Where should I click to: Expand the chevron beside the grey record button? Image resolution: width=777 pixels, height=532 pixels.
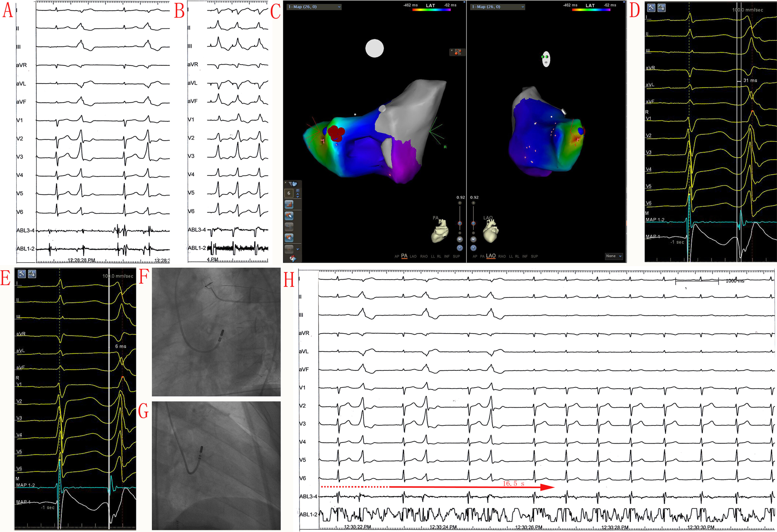[x=298, y=249]
